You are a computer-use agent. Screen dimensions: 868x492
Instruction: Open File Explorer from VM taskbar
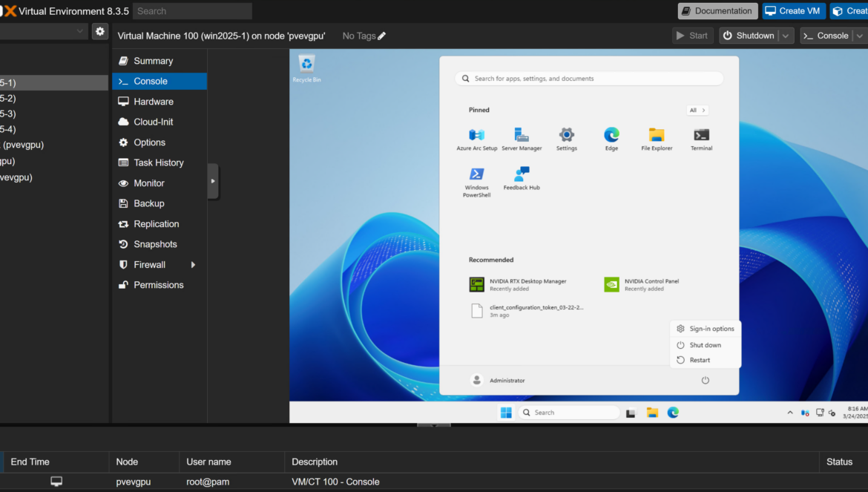pos(652,413)
